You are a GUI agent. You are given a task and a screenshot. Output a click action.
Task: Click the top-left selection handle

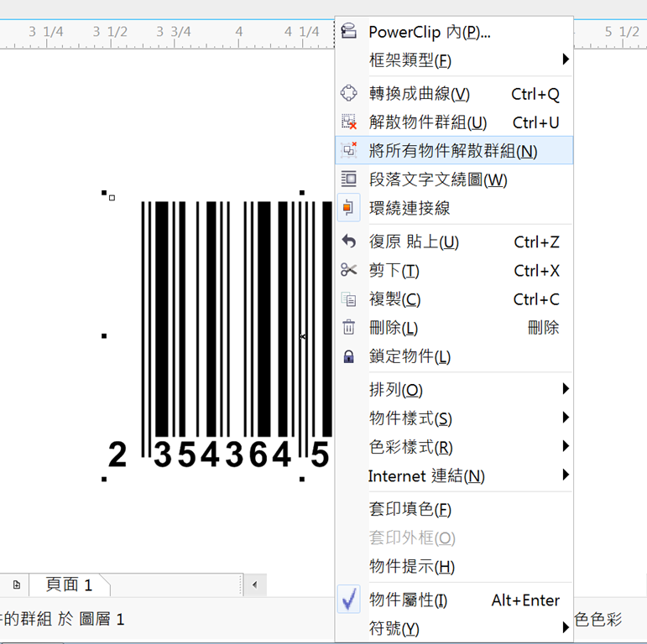[104, 193]
